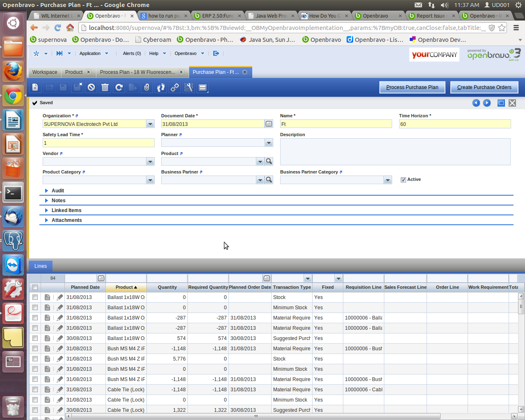Click the Process Purchase Plan button
525x420 pixels.
point(412,87)
